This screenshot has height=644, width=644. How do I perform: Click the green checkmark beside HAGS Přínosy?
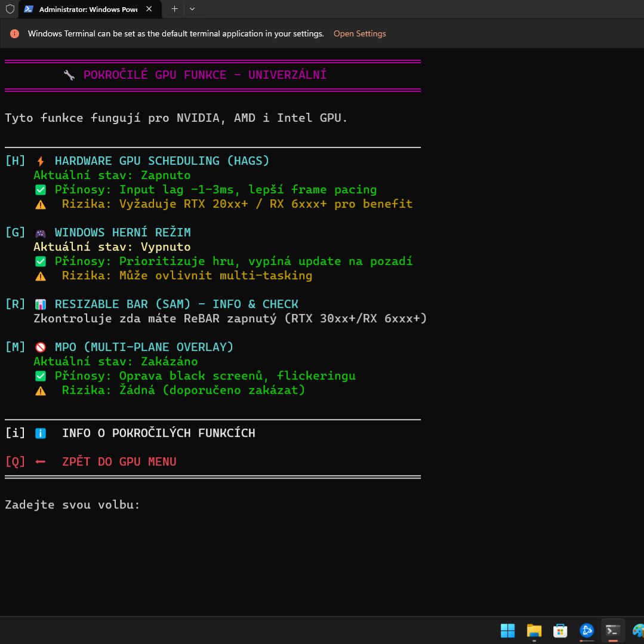click(41, 190)
